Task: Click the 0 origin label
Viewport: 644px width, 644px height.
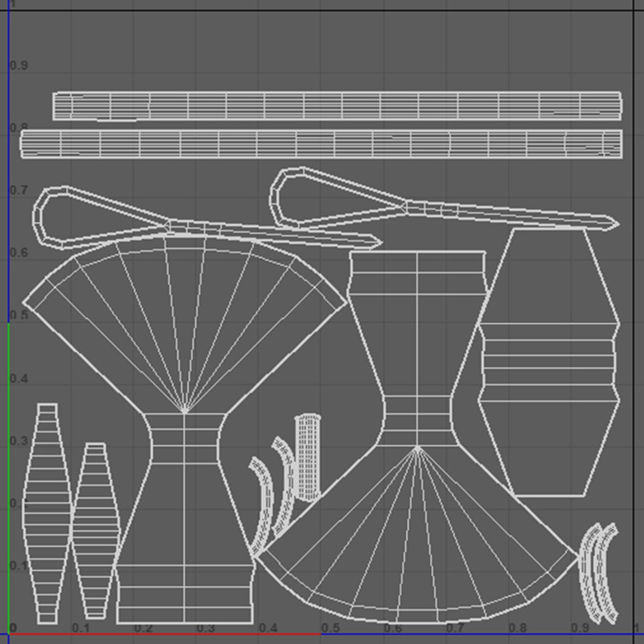Action: pyautogui.click(x=13, y=627)
